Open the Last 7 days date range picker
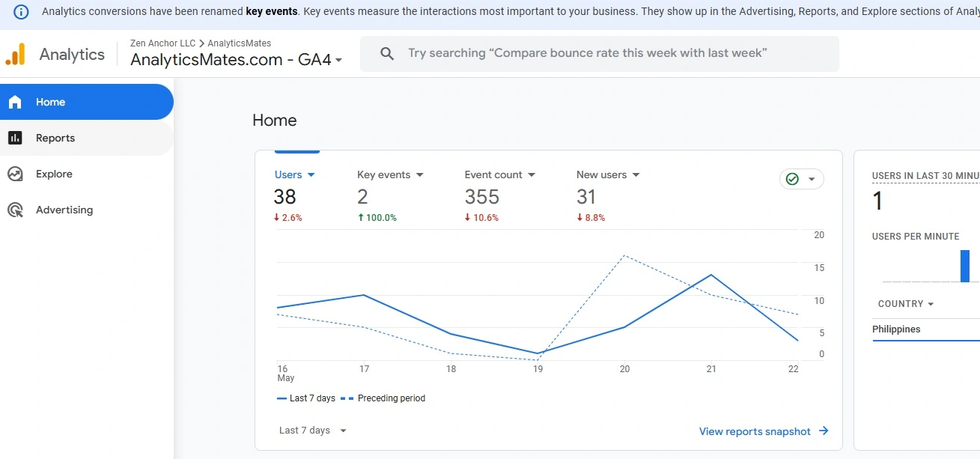This screenshot has height=459, width=980. click(310, 430)
